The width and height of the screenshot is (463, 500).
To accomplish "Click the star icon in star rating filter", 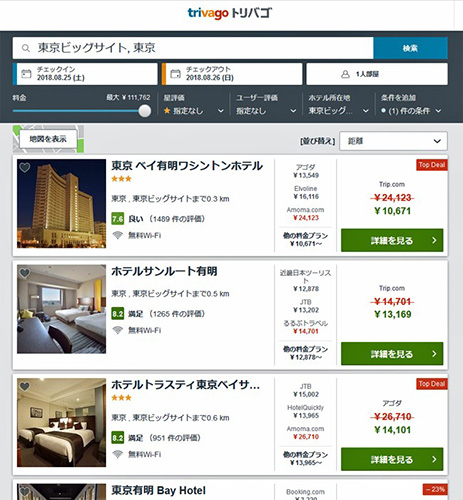I will point(167,111).
